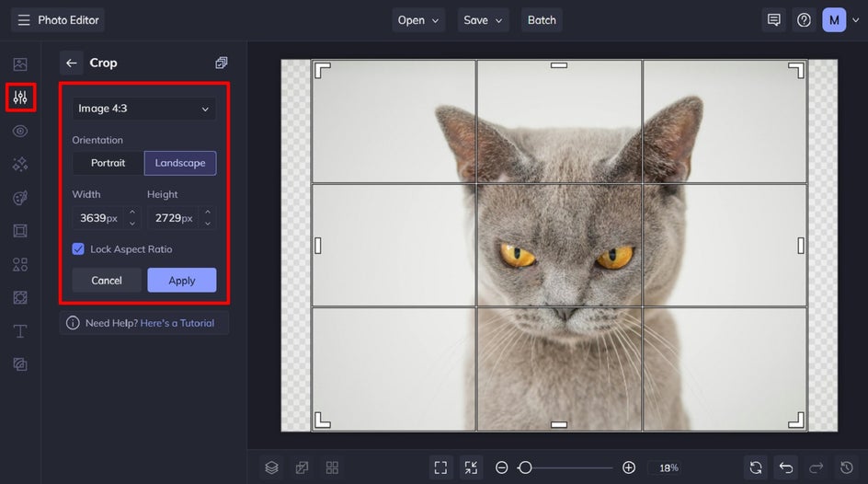This screenshot has height=484, width=868.
Task: Select the Text tool sidebar icon
Action: (x=20, y=331)
